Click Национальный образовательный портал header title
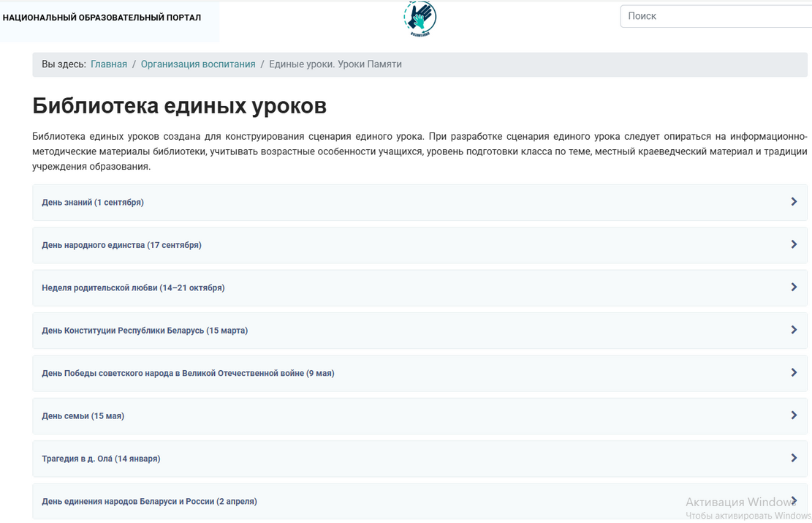This screenshot has height=523, width=812. pyautogui.click(x=102, y=18)
